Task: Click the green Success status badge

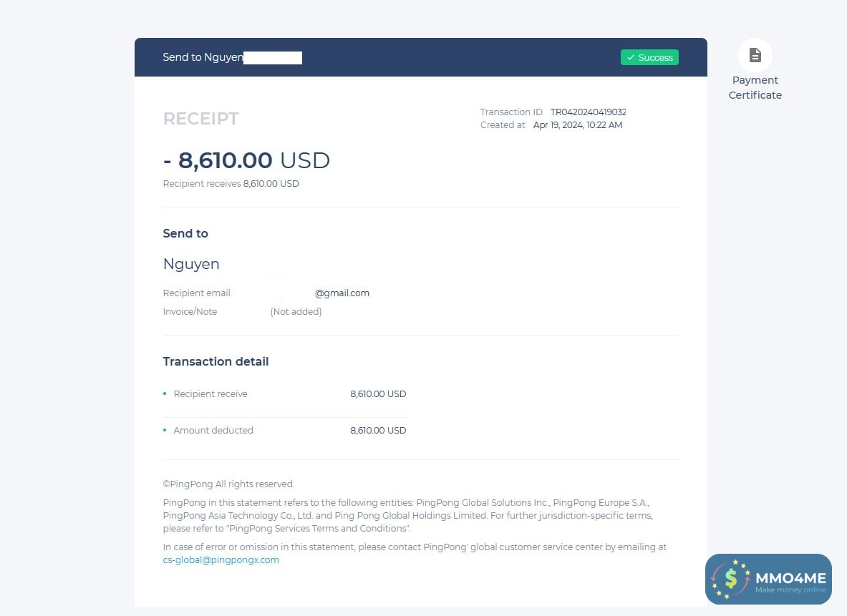Action: coord(649,57)
